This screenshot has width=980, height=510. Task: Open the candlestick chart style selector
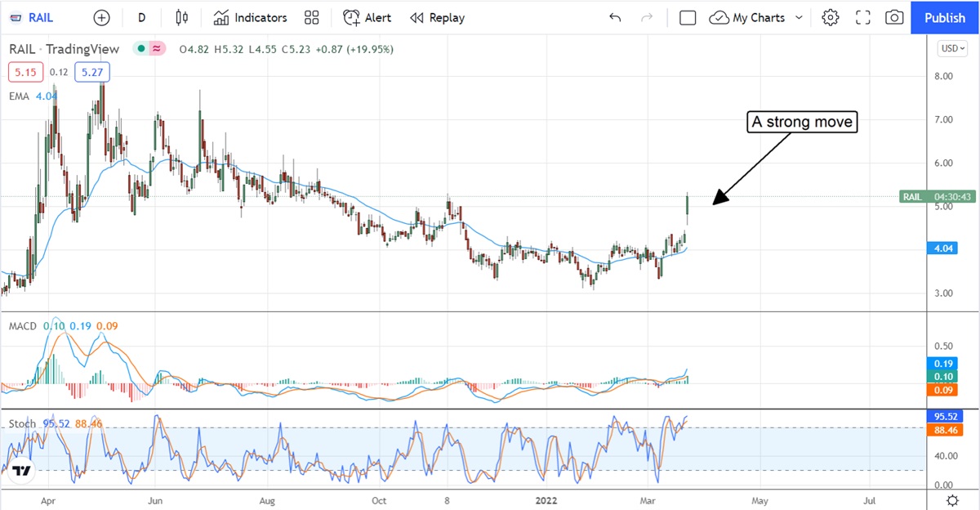(x=181, y=17)
